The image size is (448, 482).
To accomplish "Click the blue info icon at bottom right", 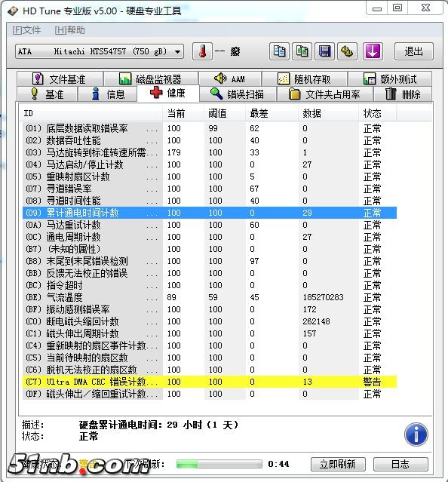I will [416, 434].
